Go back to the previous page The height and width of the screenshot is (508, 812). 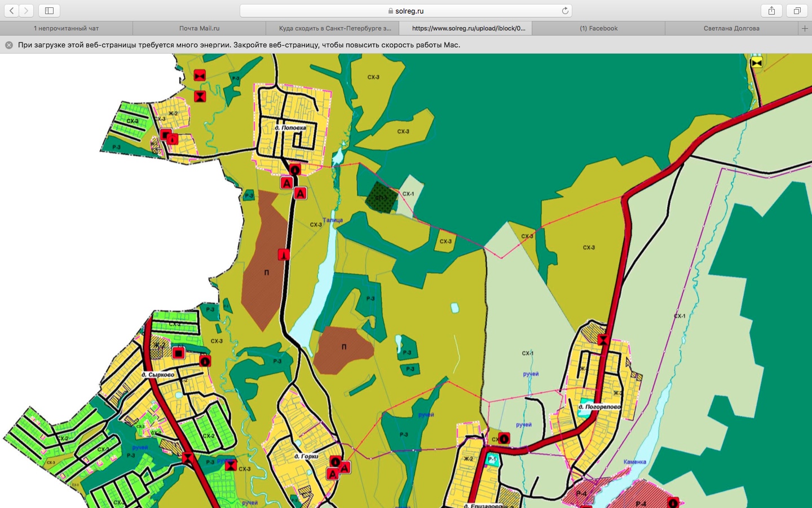click(12, 11)
